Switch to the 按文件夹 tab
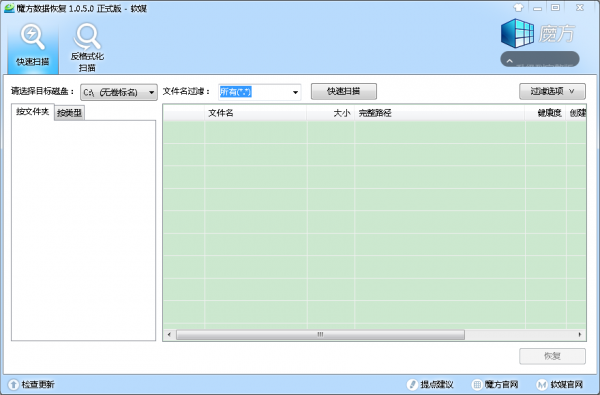 click(x=33, y=112)
